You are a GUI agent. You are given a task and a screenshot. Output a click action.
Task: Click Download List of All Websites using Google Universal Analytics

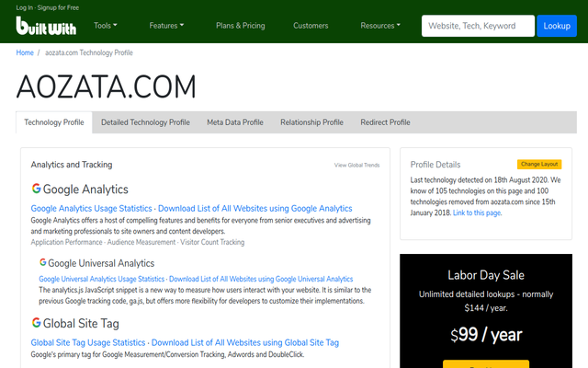tap(261, 279)
